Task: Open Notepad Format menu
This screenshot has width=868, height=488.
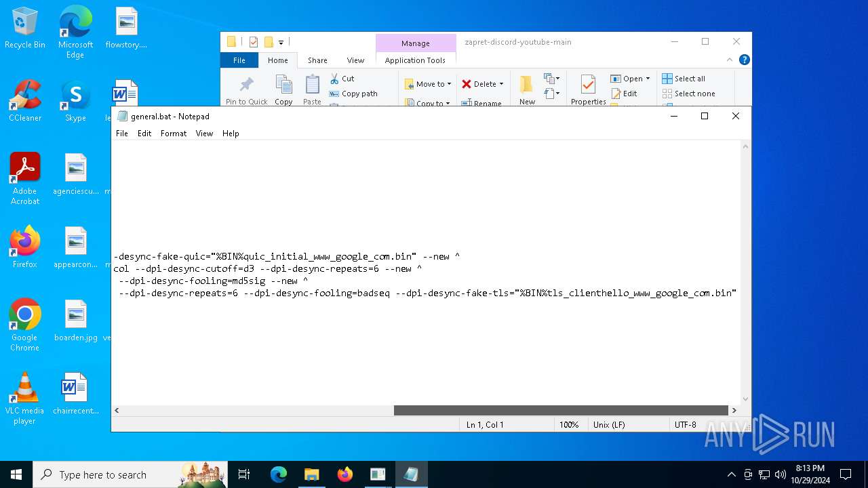Action: coord(174,134)
